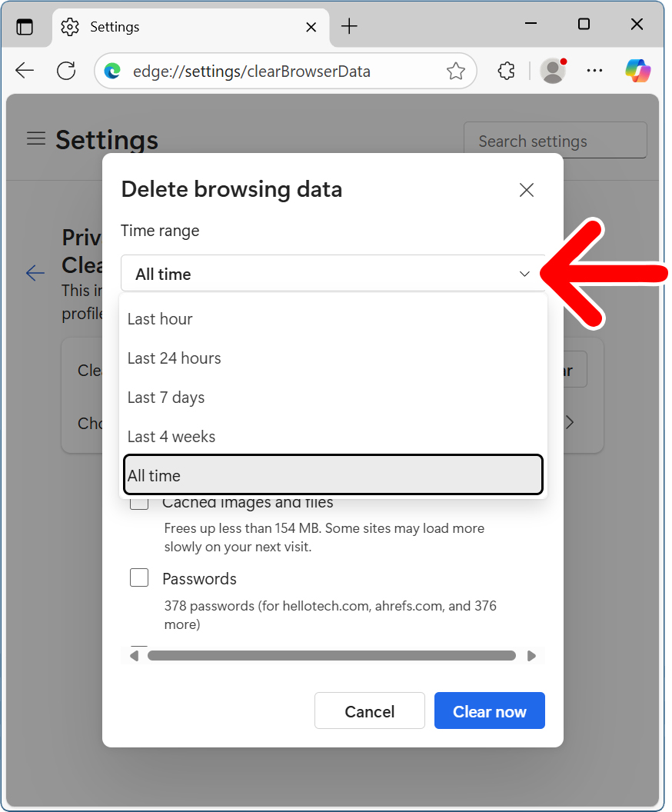Toggle Cached images and files checkbox
The image size is (672, 812).
[x=139, y=504]
